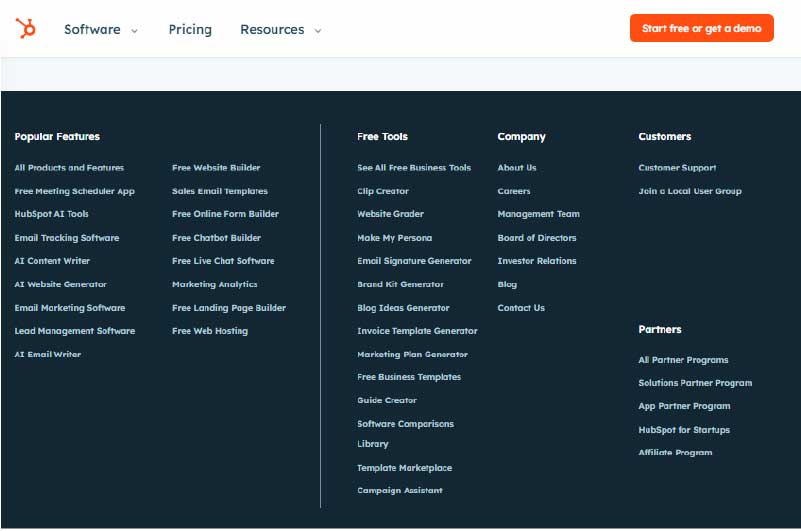
Task: Open Lead Management Software link
Action: pos(75,331)
